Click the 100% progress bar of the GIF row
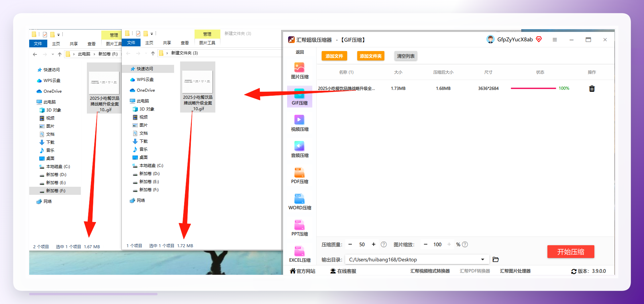 tap(533, 88)
